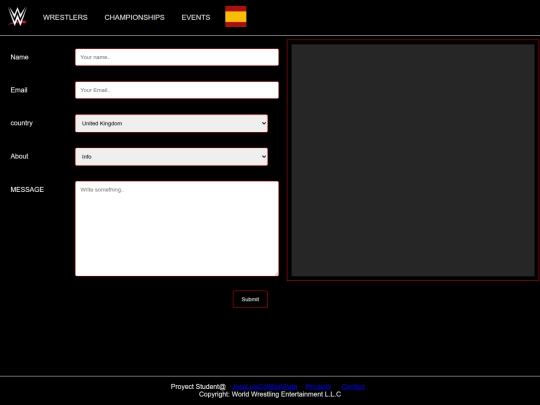Click the Name field label
This screenshot has width=540, height=405.
tap(19, 57)
